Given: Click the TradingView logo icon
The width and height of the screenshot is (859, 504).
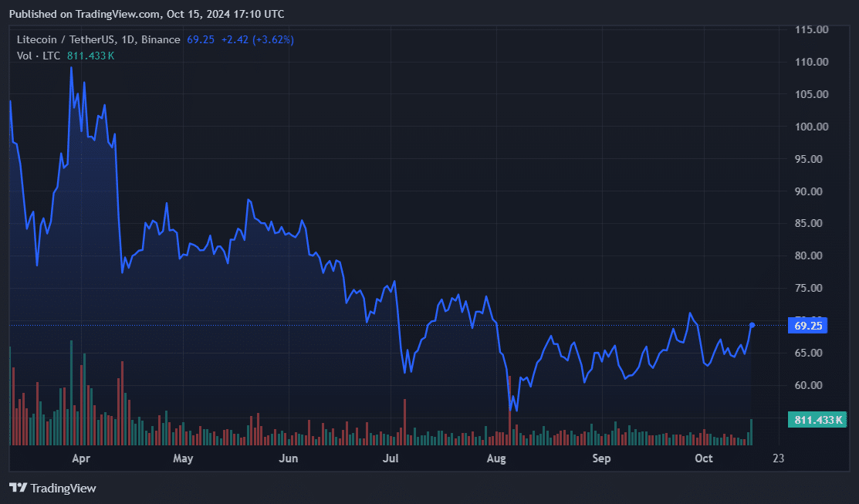Looking at the screenshot, I should click(18, 488).
